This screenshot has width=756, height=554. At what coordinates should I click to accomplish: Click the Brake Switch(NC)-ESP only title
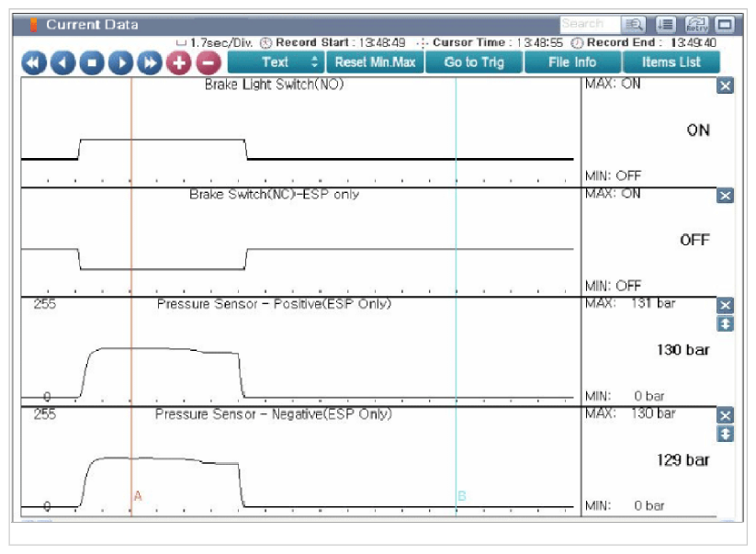pos(274,194)
